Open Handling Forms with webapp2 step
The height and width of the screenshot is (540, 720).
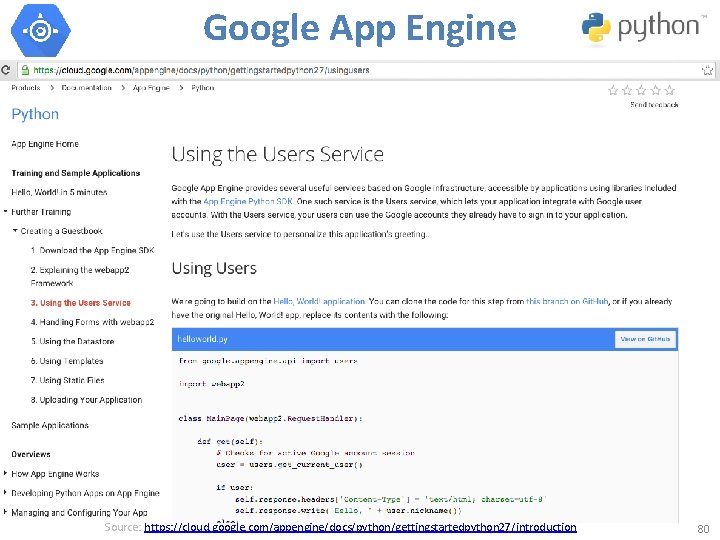(x=92, y=322)
